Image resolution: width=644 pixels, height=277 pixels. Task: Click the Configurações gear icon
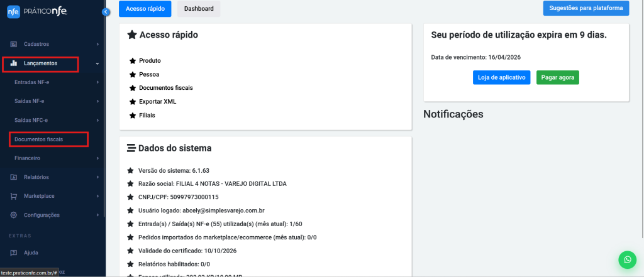[x=13, y=215]
